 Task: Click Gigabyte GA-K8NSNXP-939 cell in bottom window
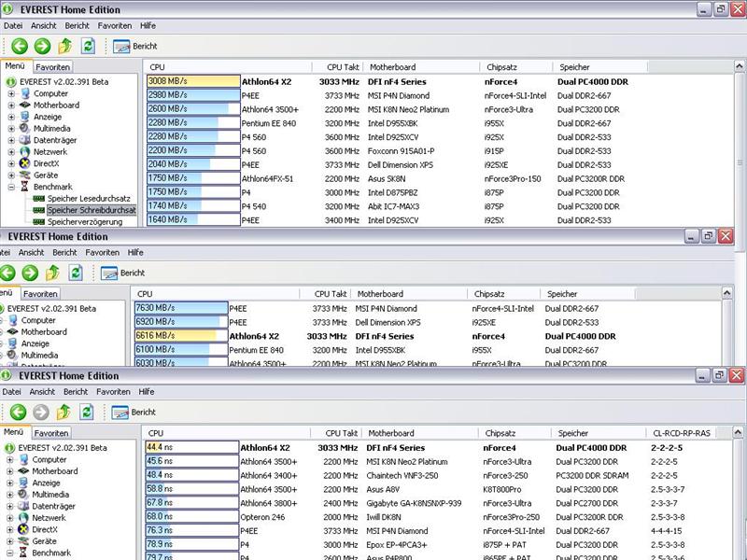click(414, 503)
